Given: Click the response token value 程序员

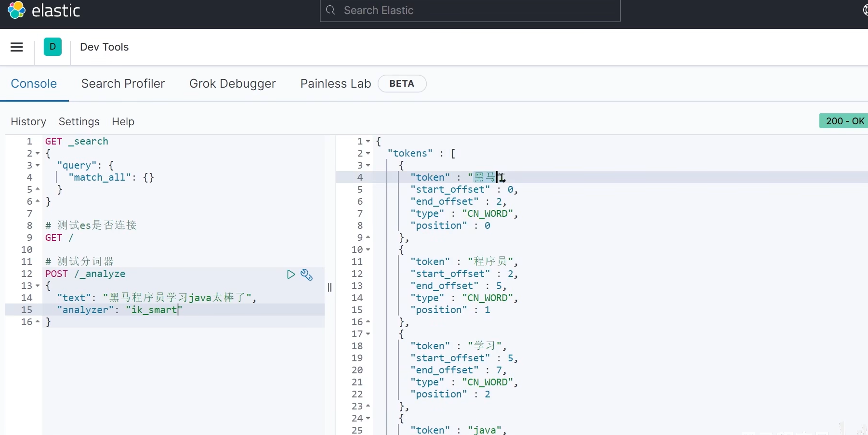Looking at the screenshot, I should click(490, 262).
